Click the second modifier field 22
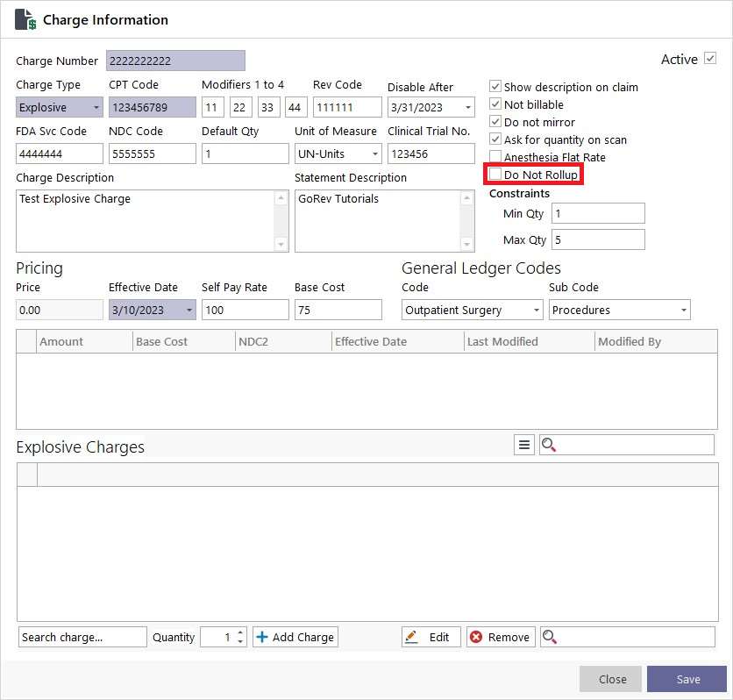 pos(241,107)
